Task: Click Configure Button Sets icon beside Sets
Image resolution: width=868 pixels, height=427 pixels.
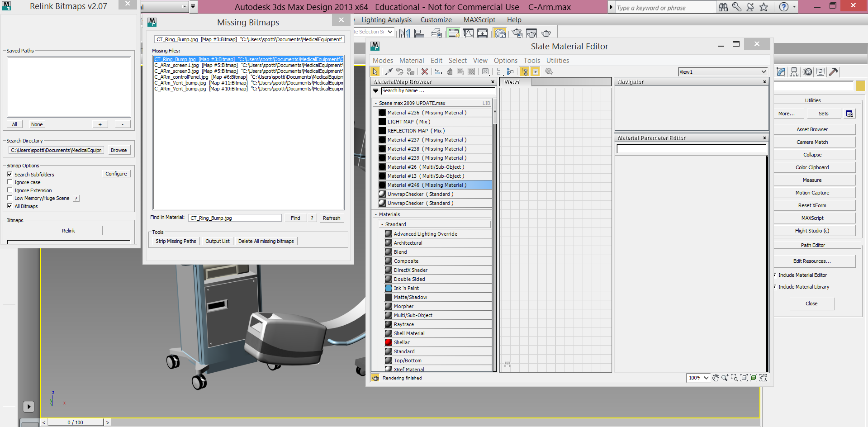Action: (x=849, y=114)
